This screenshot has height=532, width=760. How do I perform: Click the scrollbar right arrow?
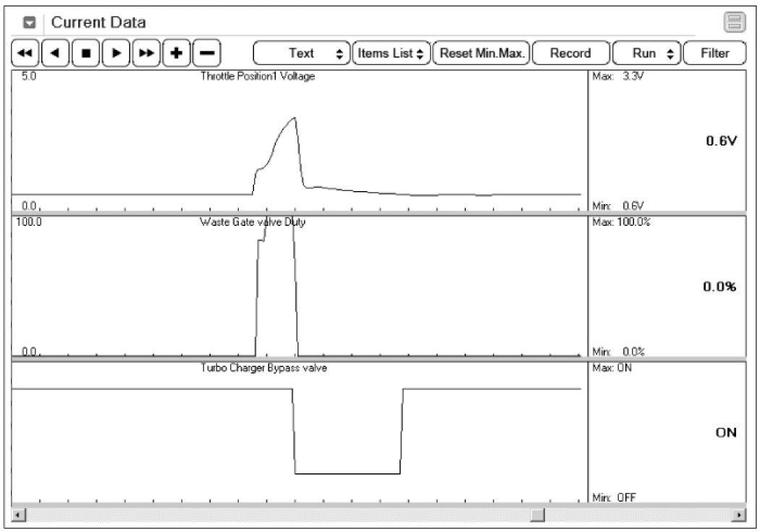click(739, 515)
